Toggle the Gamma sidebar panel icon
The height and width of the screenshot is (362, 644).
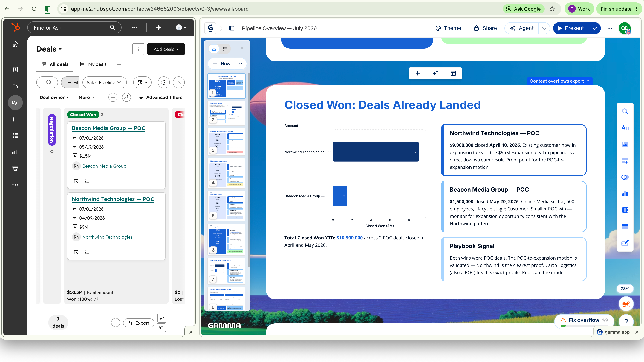(232, 28)
